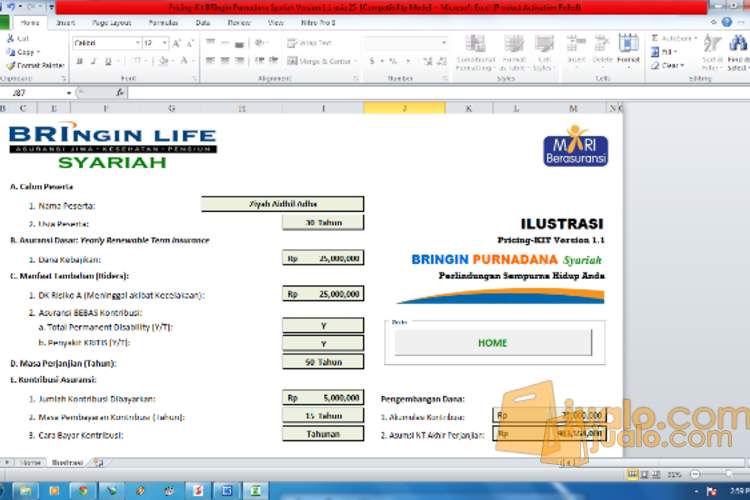
Task: Click the Name Box showing J87
Action: click(33, 93)
